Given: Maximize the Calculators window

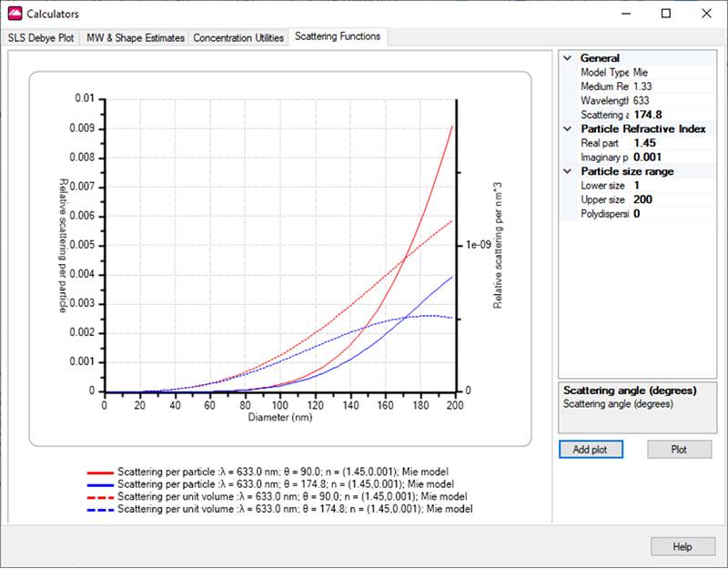Looking at the screenshot, I should (666, 14).
